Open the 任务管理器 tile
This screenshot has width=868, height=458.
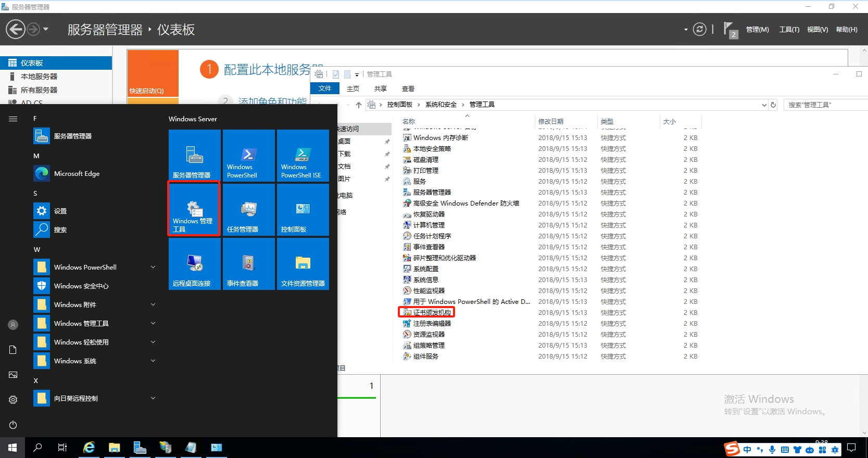[x=248, y=210]
